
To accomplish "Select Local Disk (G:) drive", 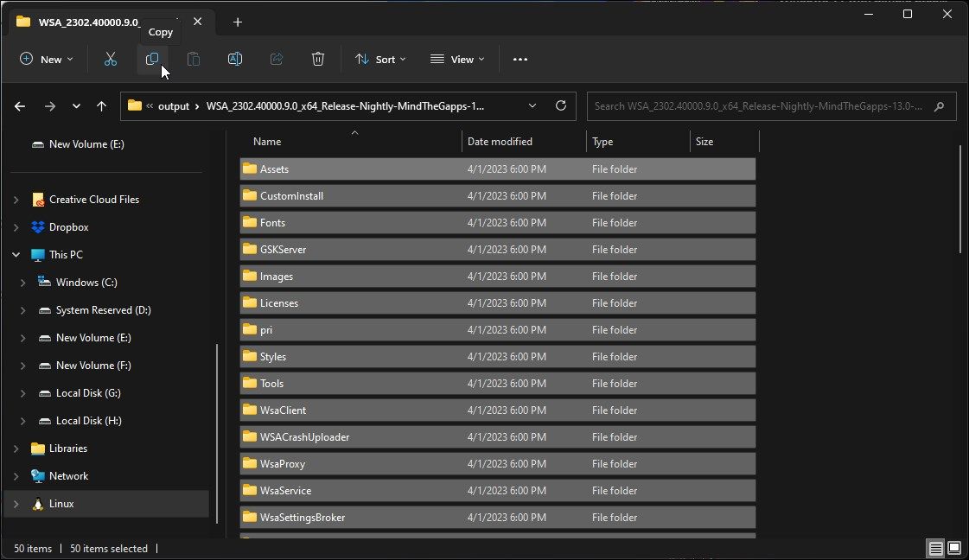I will tap(88, 393).
